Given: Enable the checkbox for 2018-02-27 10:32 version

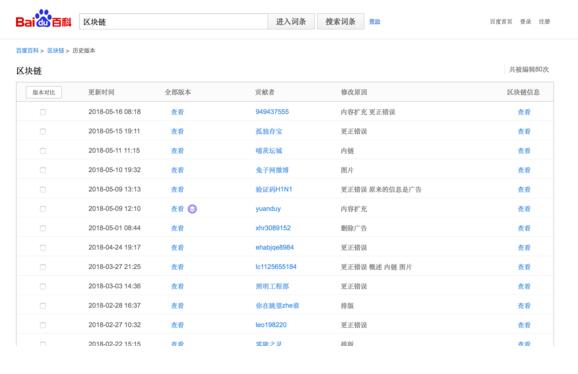Looking at the screenshot, I should 43,325.
